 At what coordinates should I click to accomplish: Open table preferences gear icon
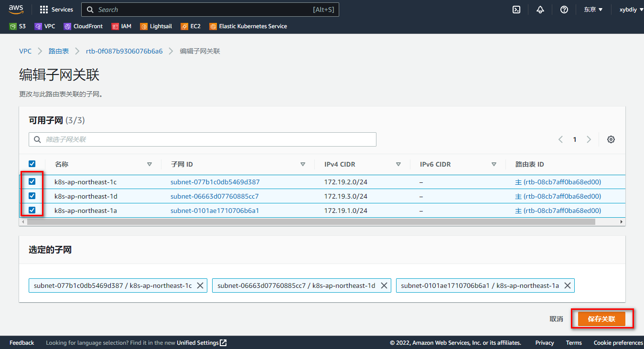611,139
